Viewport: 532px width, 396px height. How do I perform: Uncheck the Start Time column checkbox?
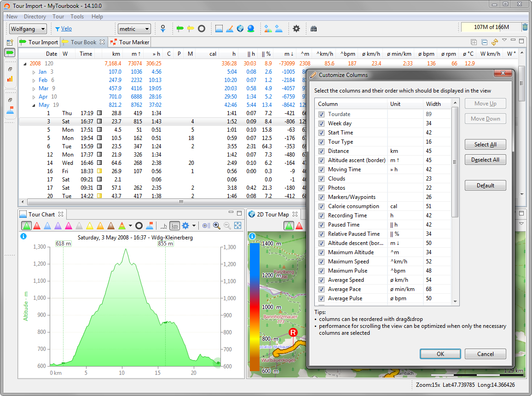[321, 133]
